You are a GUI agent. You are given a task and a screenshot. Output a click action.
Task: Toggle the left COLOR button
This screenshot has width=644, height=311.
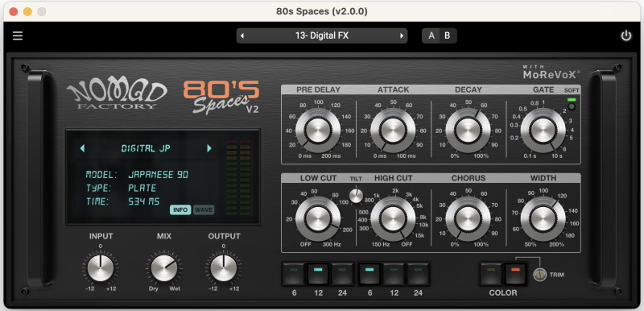(x=491, y=274)
